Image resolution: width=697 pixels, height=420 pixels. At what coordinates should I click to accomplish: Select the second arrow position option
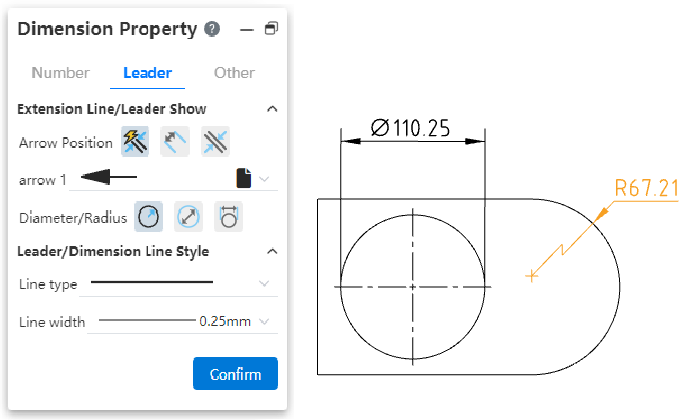176,142
